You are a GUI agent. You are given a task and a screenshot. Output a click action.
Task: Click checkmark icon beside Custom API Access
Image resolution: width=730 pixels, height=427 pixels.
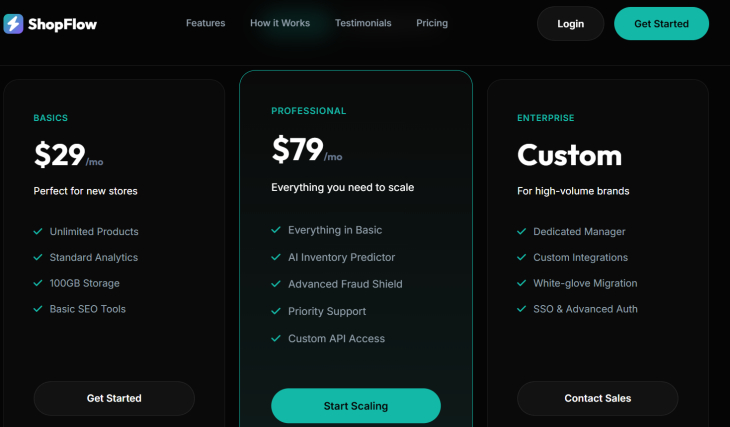tap(276, 339)
